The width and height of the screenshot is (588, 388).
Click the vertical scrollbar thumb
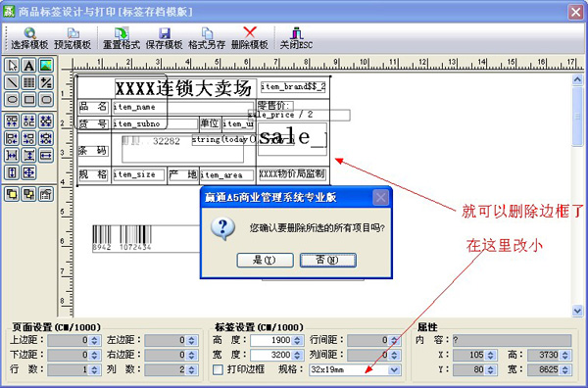(577, 117)
